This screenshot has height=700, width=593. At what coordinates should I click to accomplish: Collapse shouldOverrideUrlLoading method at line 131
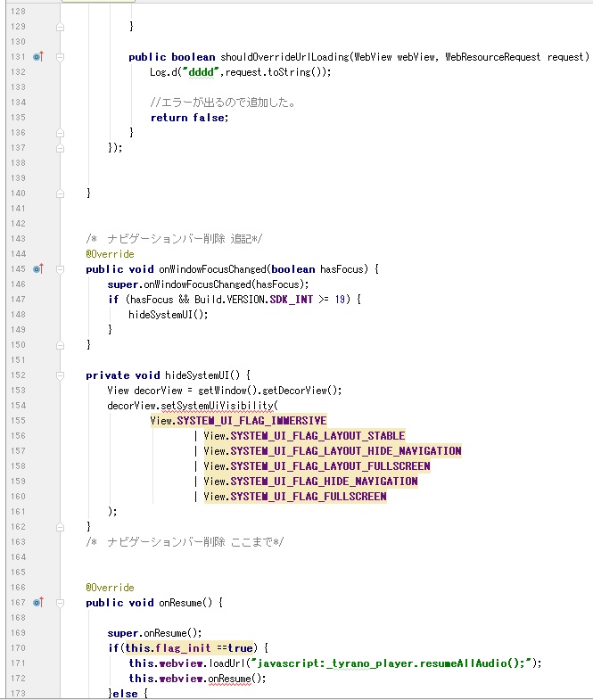click(61, 57)
